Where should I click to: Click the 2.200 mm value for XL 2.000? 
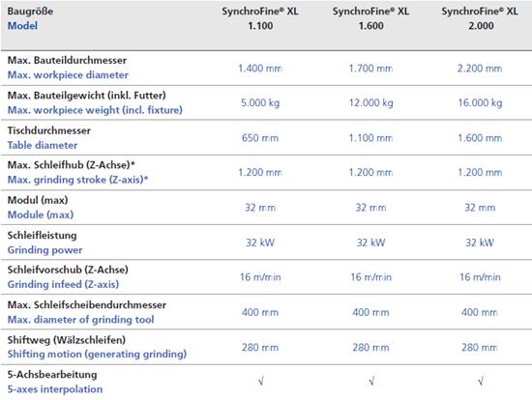480,69
